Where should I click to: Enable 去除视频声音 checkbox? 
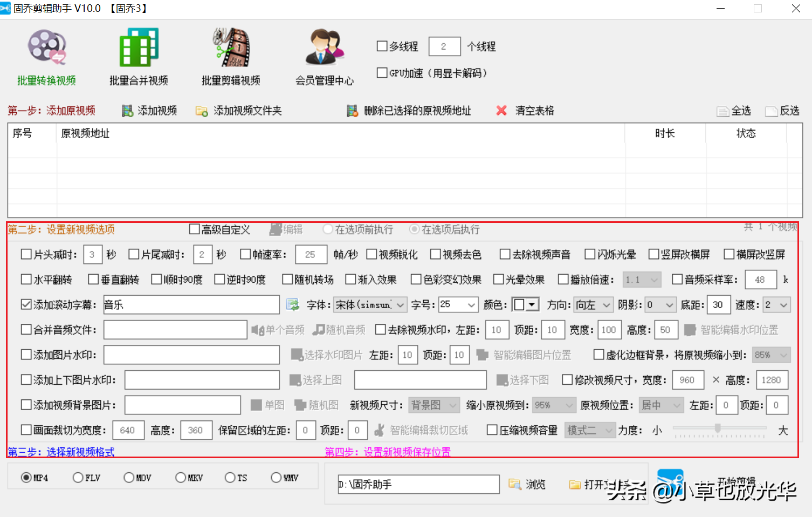[505, 254]
